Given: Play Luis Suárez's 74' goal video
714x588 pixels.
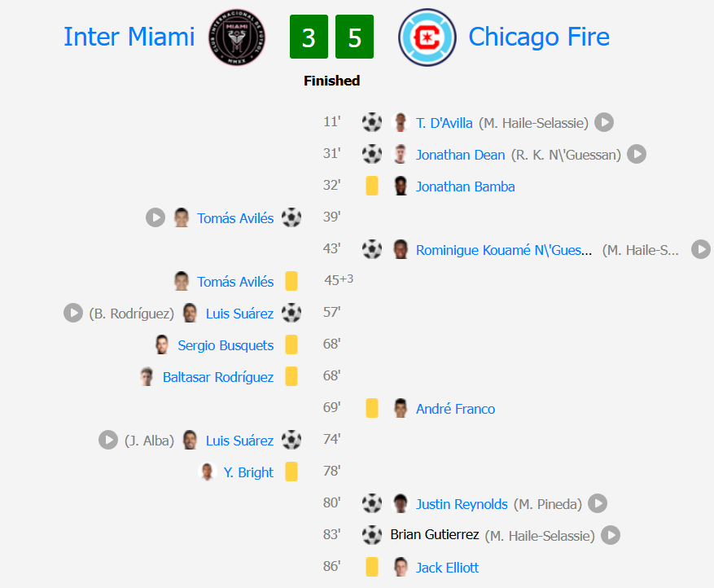Looking at the screenshot, I should tap(108, 441).
